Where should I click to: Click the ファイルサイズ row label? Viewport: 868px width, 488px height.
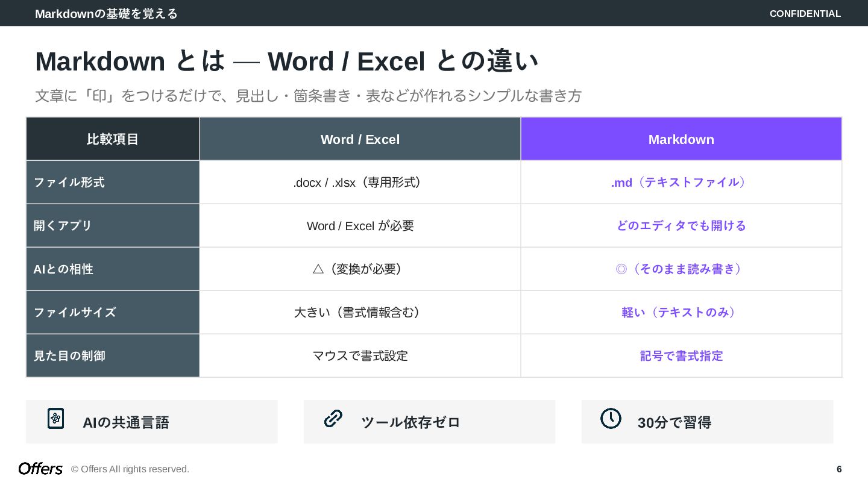tap(113, 312)
